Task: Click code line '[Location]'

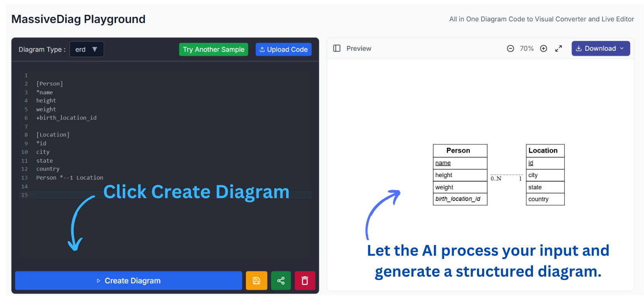Action: click(53, 134)
